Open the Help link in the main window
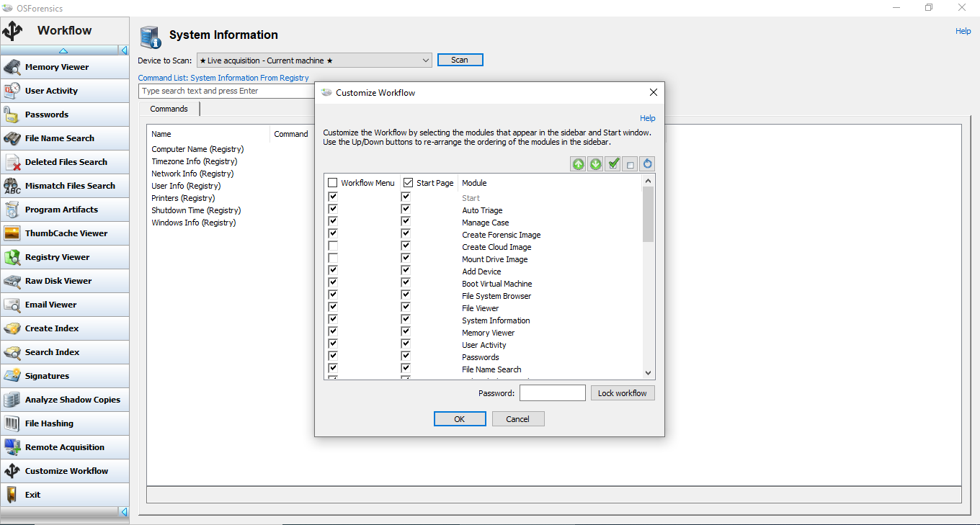The width and height of the screenshot is (980, 525). coord(963,31)
